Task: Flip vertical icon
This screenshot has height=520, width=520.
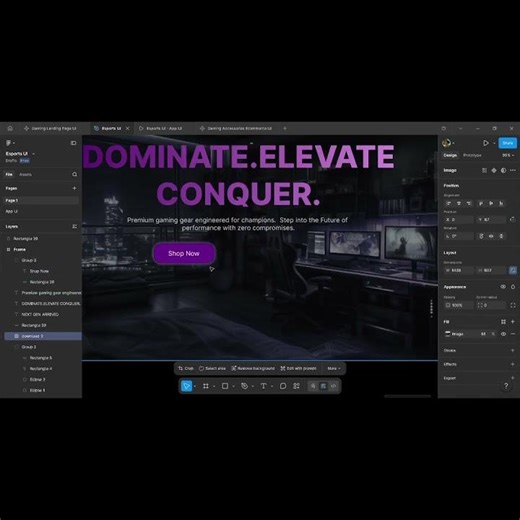Action: point(501,236)
